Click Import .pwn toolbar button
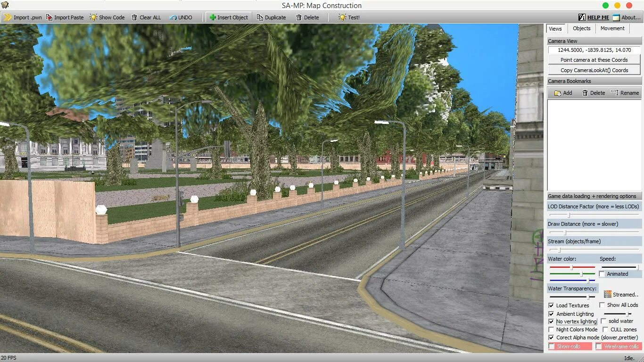This screenshot has width=644, height=362. (x=23, y=17)
